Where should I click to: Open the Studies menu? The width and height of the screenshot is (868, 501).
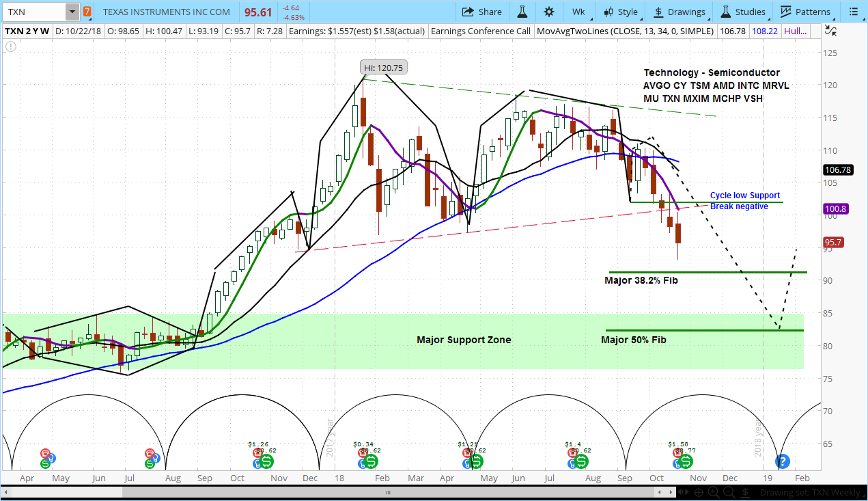click(x=744, y=12)
